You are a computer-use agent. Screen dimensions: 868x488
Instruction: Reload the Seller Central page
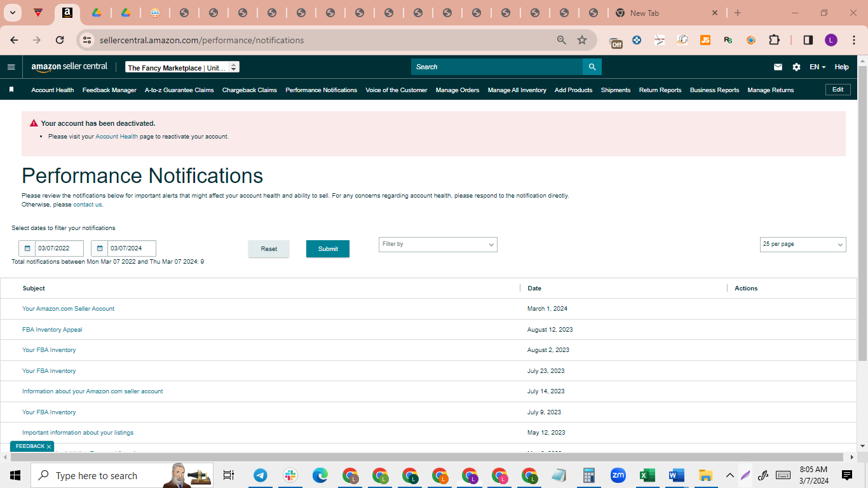tap(60, 40)
